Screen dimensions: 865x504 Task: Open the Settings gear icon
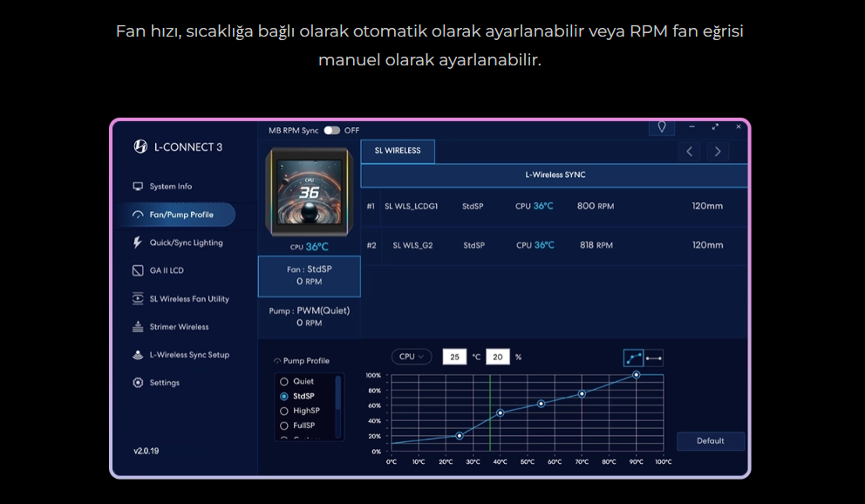(138, 382)
